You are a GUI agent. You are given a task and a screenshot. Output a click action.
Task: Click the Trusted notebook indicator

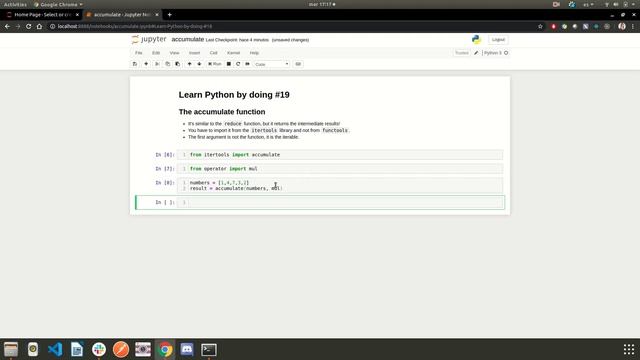(x=462, y=53)
